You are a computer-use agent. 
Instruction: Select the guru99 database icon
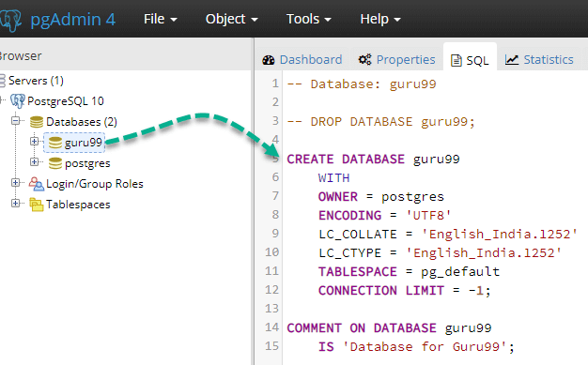55,143
